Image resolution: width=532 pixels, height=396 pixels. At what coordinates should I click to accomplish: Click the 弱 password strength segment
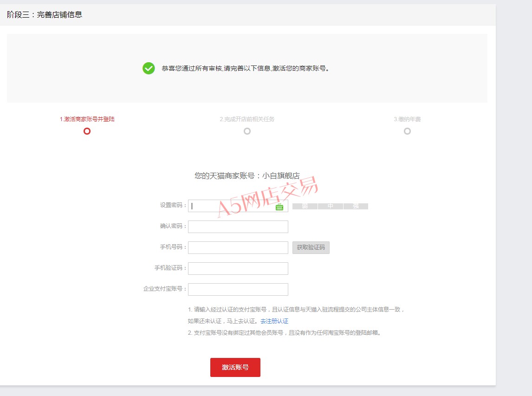coord(305,206)
